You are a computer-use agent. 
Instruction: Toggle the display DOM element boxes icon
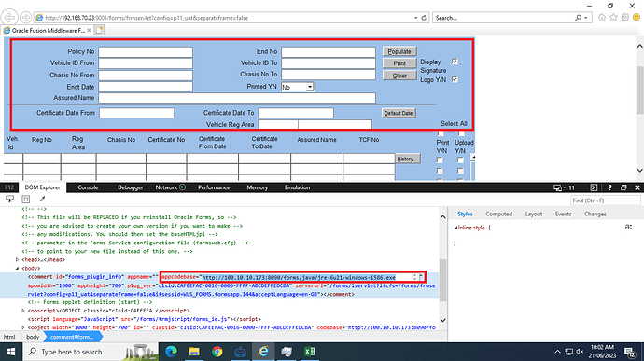[26, 200]
